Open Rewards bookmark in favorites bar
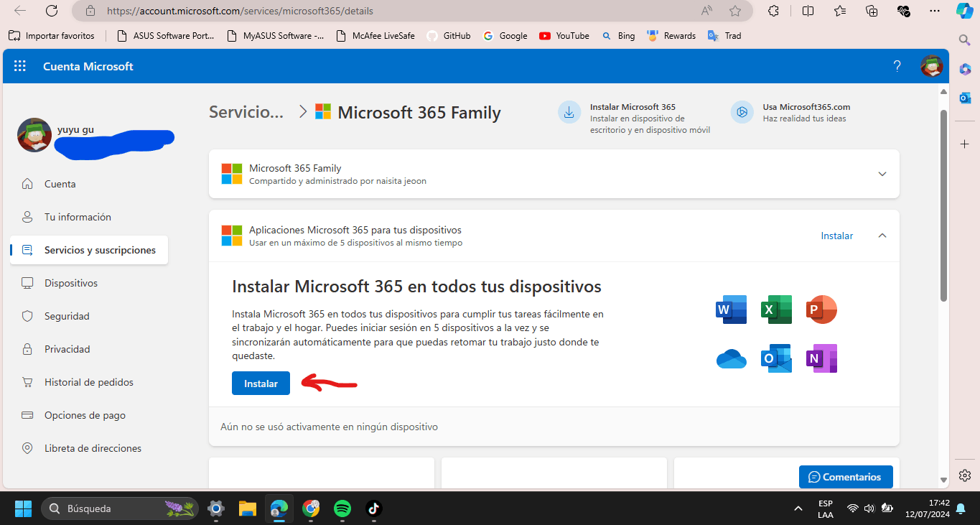 pyautogui.click(x=672, y=35)
